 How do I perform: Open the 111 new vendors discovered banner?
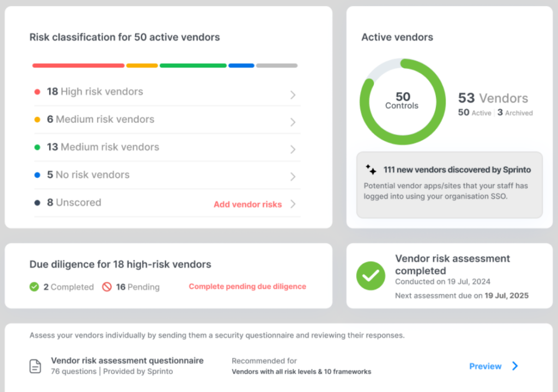450,184
